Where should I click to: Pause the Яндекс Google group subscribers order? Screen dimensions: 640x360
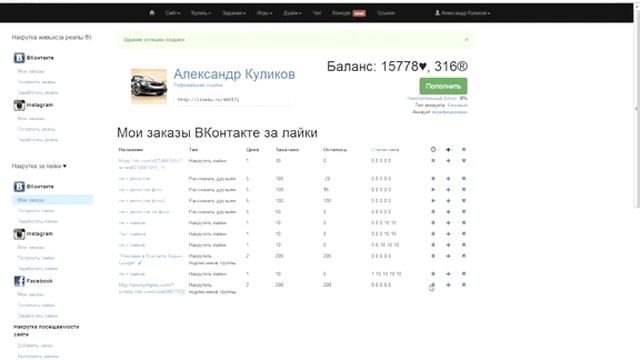click(x=433, y=256)
